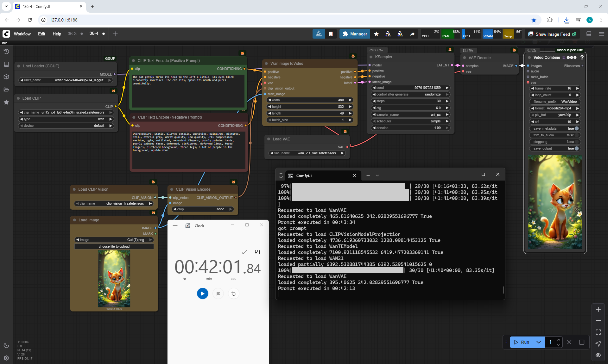The image size is (608, 364).
Task: Open the model library cube icon
Action: pos(6,77)
